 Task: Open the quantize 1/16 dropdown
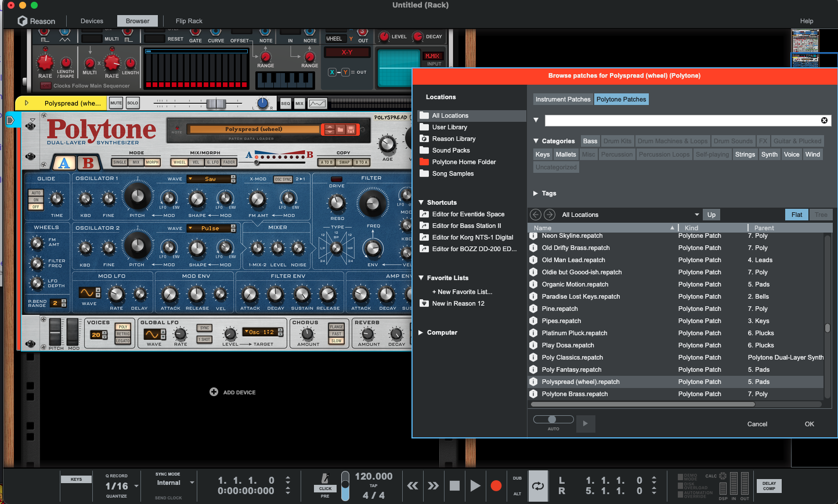(136, 486)
